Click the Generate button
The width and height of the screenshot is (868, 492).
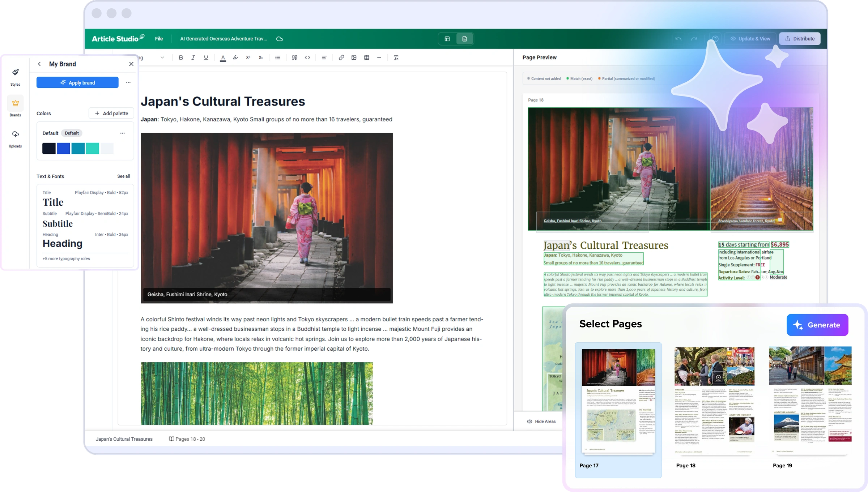click(817, 325)
